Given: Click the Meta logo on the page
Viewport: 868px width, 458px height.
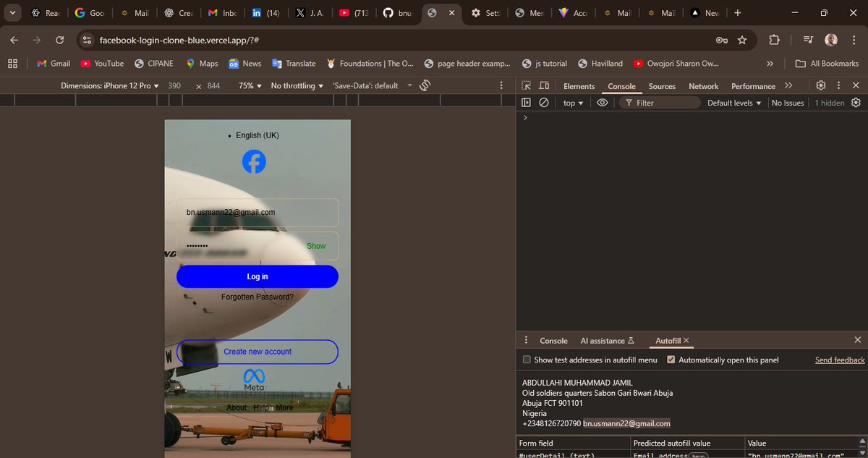Looking at the screenshot, I should pyautogui.click(x=254, y=380).
